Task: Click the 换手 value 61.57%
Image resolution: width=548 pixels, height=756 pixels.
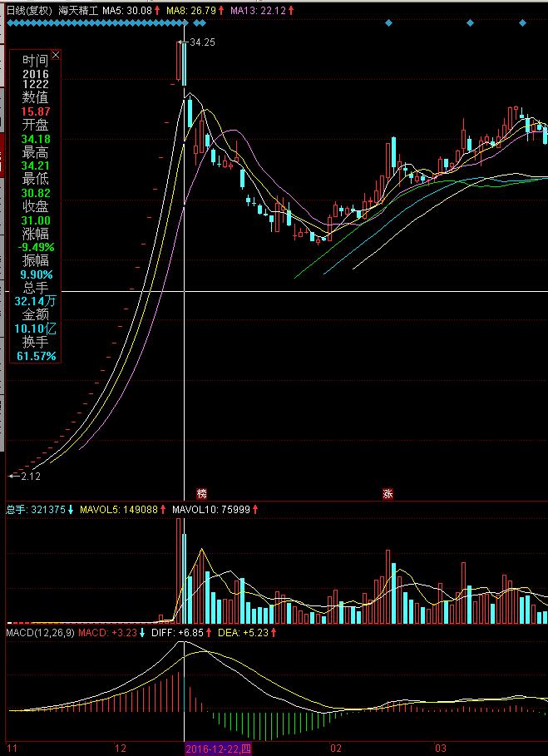Action: 36,356
